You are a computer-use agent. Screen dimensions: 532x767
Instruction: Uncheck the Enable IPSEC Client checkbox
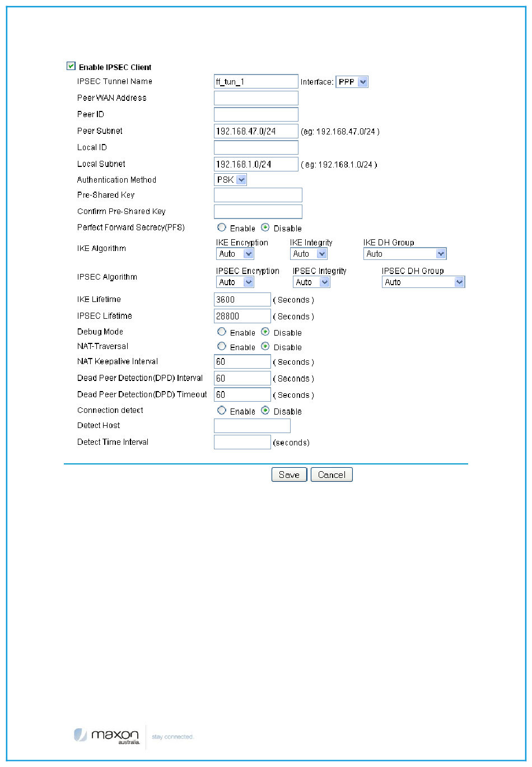[71, 66]
